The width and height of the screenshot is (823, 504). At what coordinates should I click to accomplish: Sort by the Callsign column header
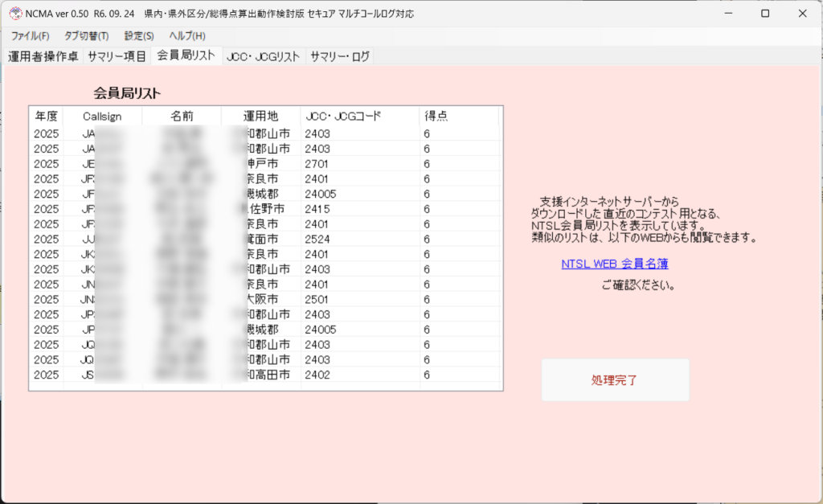(102, 117)
